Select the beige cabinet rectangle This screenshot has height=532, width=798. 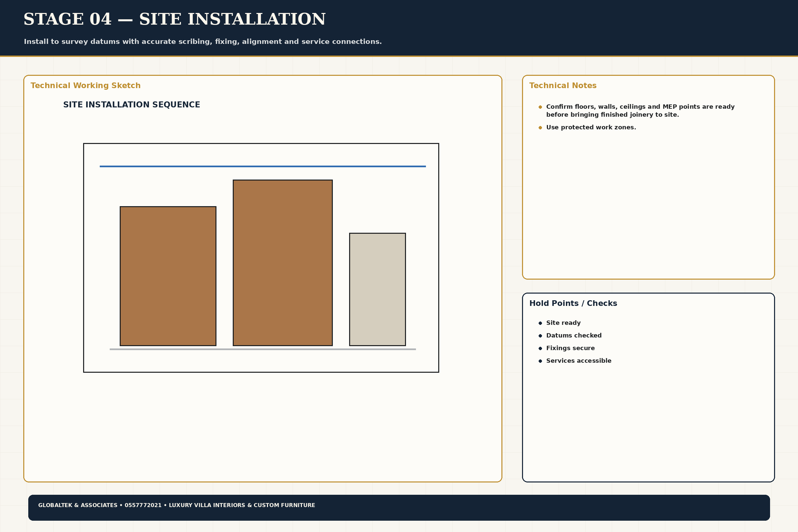click(x=377, y=289)
